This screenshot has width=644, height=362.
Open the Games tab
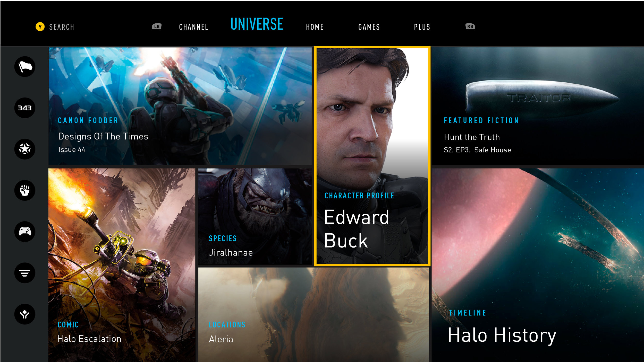pos(369,27)
